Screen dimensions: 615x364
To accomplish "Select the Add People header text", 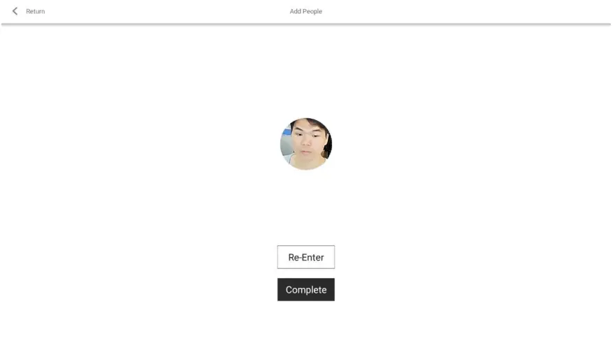I will (x=306, y=11).
